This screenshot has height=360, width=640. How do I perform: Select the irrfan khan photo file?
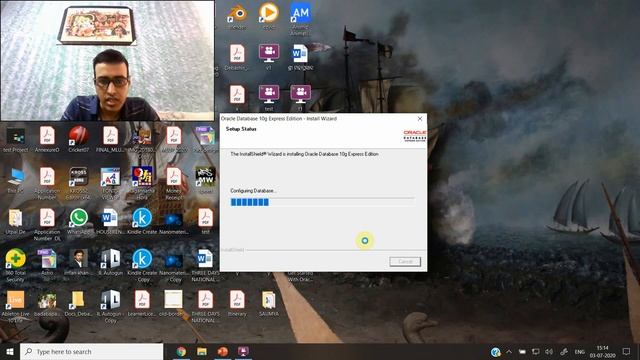tap(78, 262)
